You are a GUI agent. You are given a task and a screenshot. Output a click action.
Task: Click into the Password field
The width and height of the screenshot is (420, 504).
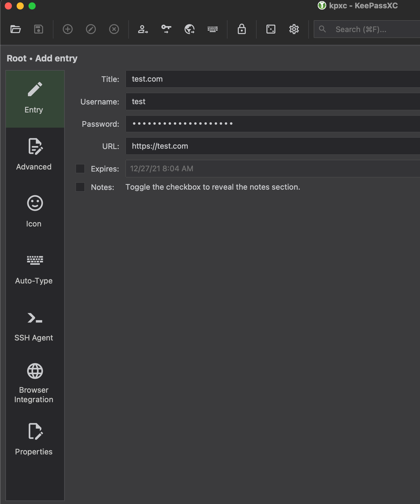click(273, 124)
